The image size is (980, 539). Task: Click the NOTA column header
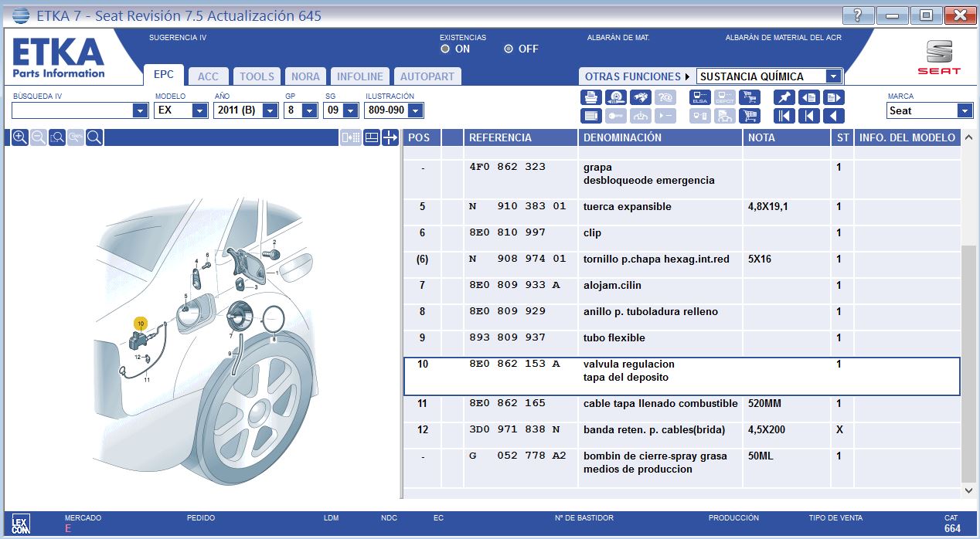point(787,137)
